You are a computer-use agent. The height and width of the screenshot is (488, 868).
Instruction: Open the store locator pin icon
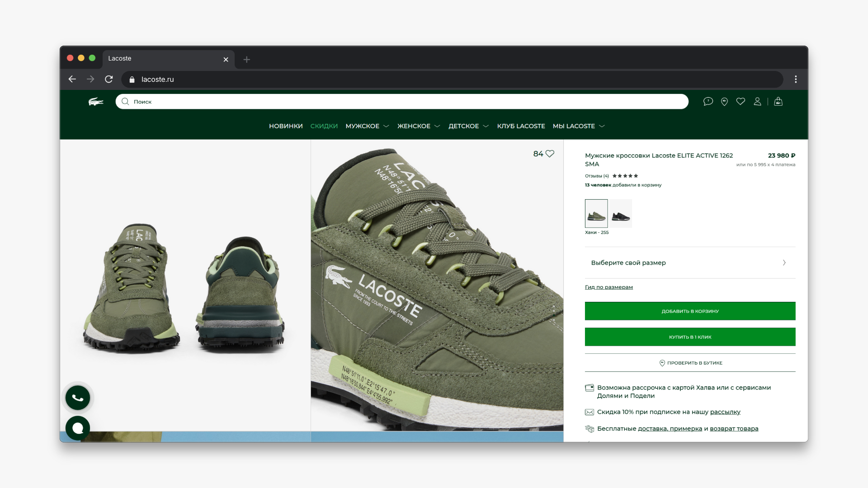(724, 102)
